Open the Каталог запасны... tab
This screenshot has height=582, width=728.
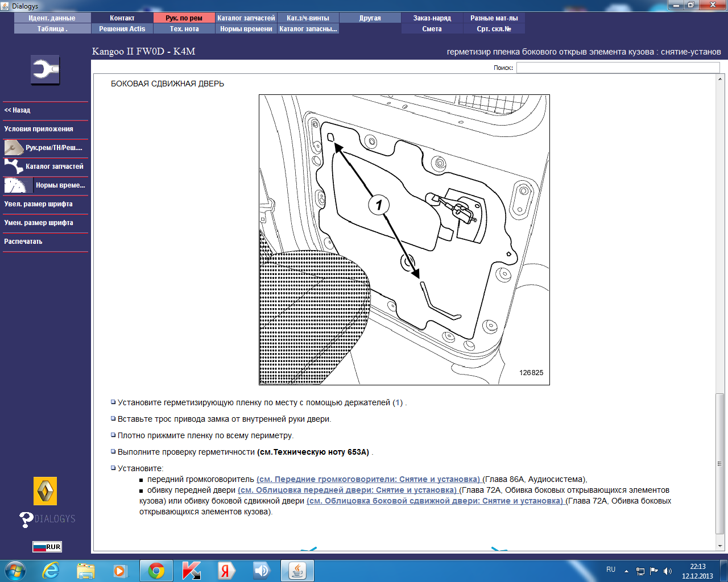[x=308, y=29]
